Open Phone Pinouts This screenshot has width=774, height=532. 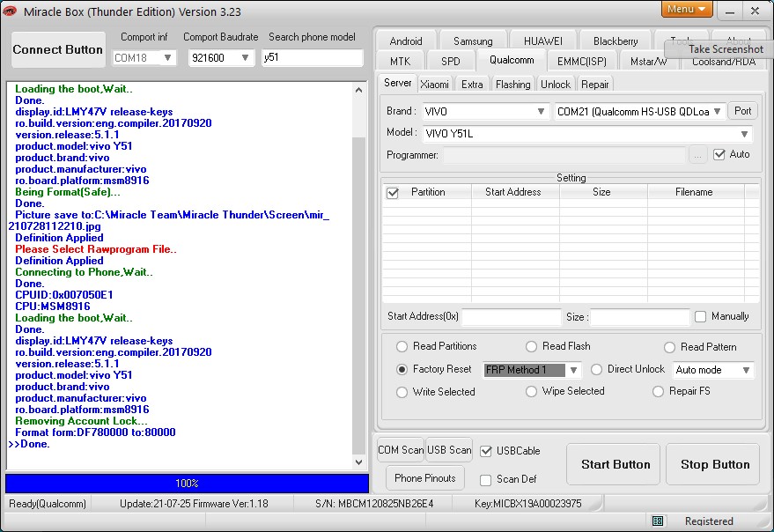[425, 478]
